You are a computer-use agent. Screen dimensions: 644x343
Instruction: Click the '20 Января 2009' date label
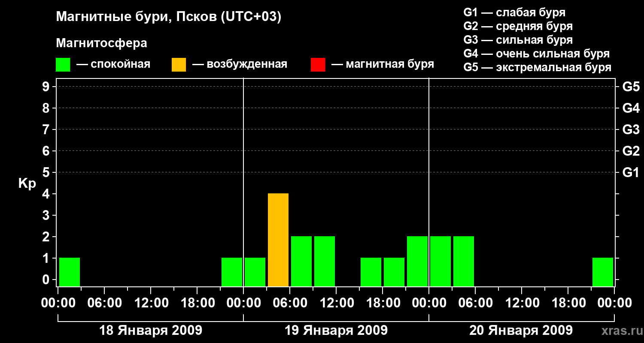click(521, 331)
